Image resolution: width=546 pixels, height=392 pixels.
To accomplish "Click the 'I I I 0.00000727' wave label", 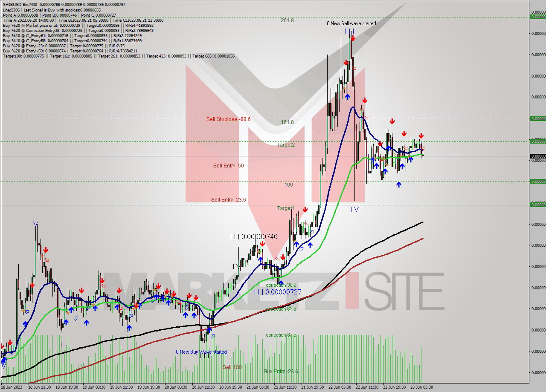I will pyautogui.click(x=278, y=292).
